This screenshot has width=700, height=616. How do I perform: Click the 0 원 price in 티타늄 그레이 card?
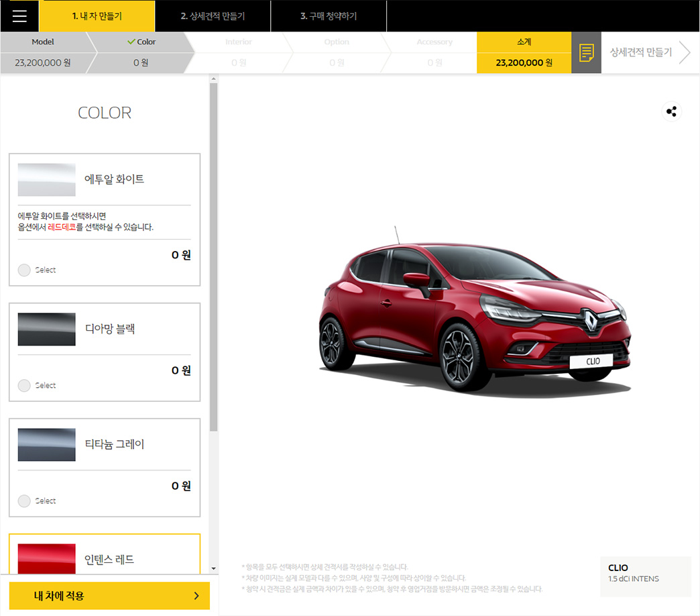coord(181,486)
